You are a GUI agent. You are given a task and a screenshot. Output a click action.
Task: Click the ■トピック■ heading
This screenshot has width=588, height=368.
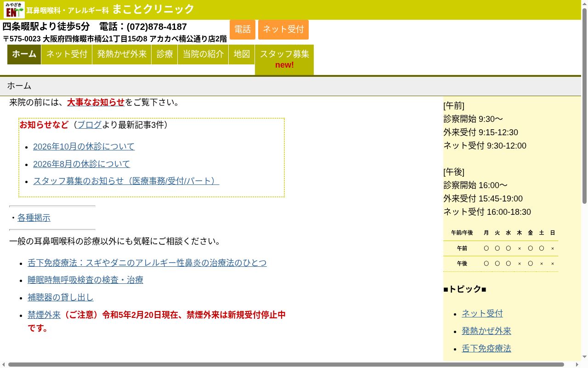(465, 289)
